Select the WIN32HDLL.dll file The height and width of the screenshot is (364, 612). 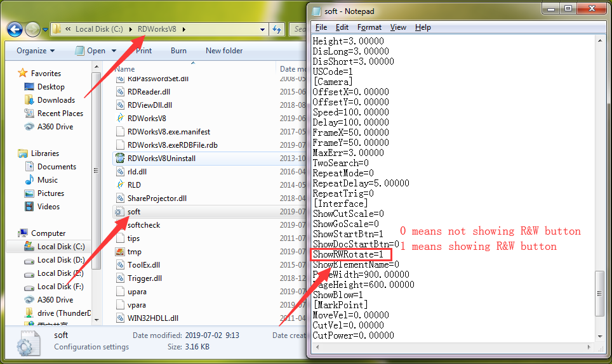153,318
